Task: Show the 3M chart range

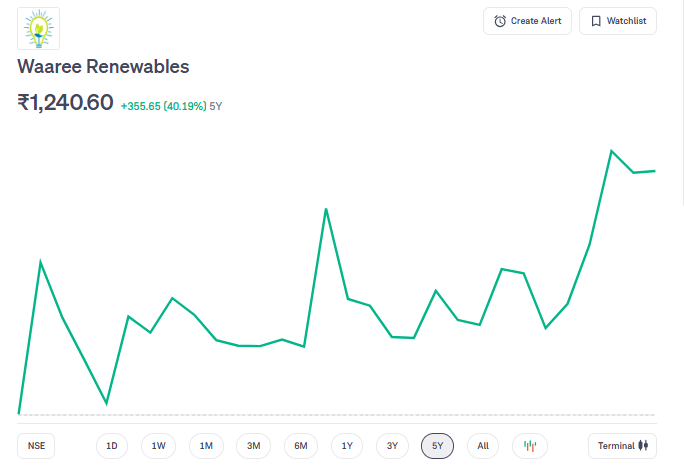Action: coord(253,445)
